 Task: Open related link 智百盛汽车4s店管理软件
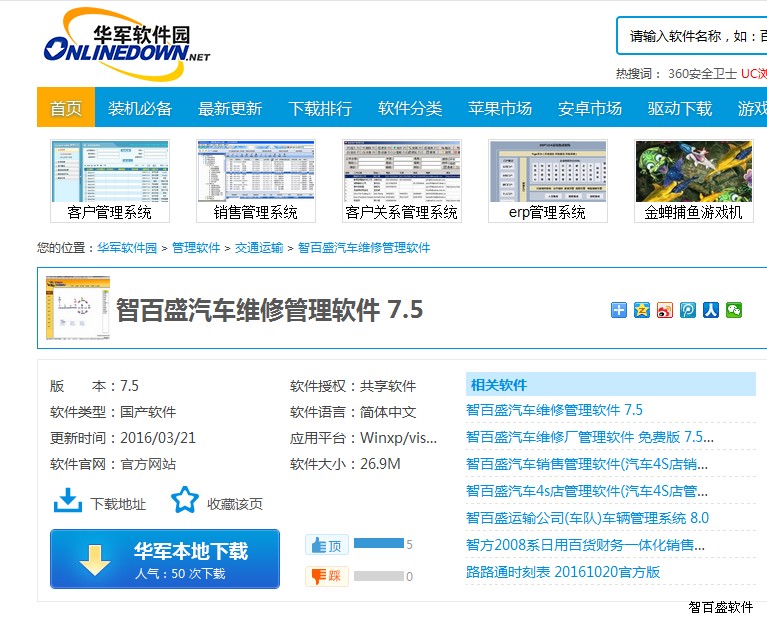tap(587, 490)
